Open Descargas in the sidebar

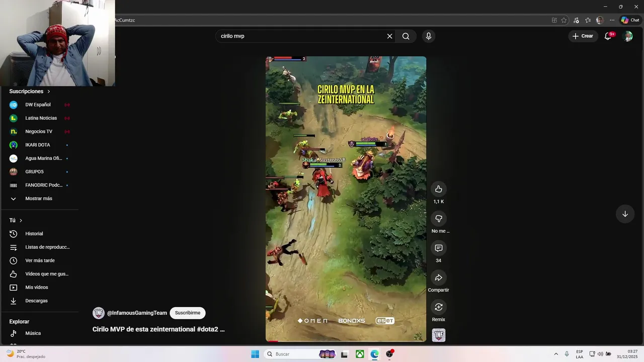tap(39, 301)
